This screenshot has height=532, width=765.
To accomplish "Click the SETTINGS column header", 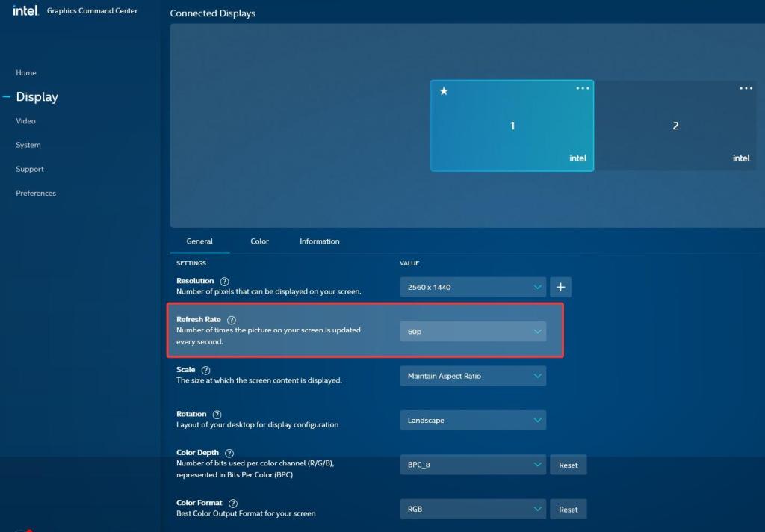I will pyautogui.click(x=191, y=263).
